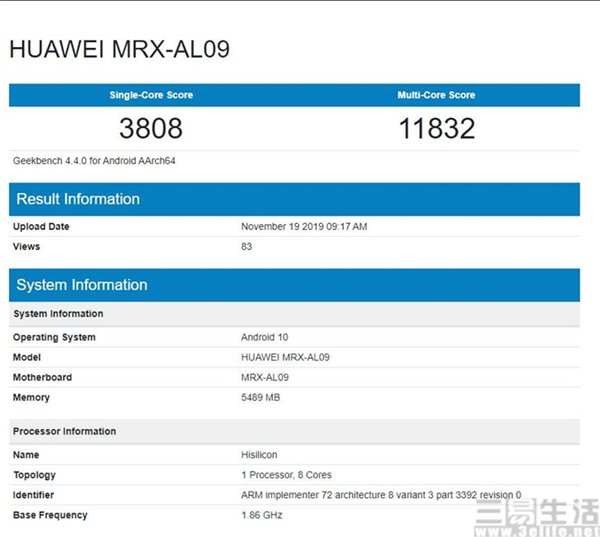Select the HUAWEI MRX-AL09 model value
Viewport: 600px width, 537px height.
[x=285, y=357]
